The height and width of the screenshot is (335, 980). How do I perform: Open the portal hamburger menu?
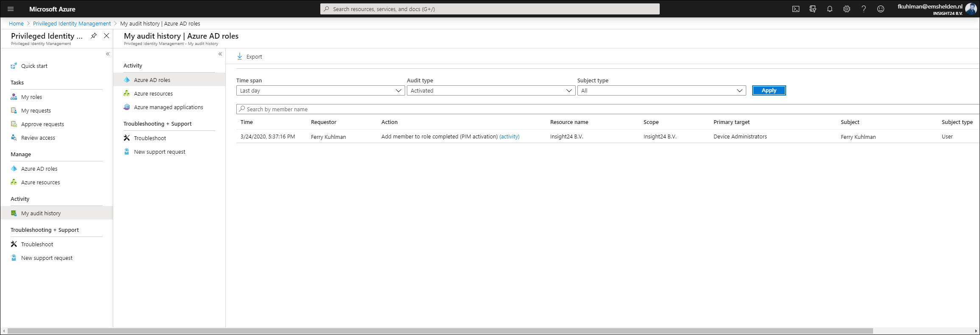pyautogui.click(x=11, y=9)
